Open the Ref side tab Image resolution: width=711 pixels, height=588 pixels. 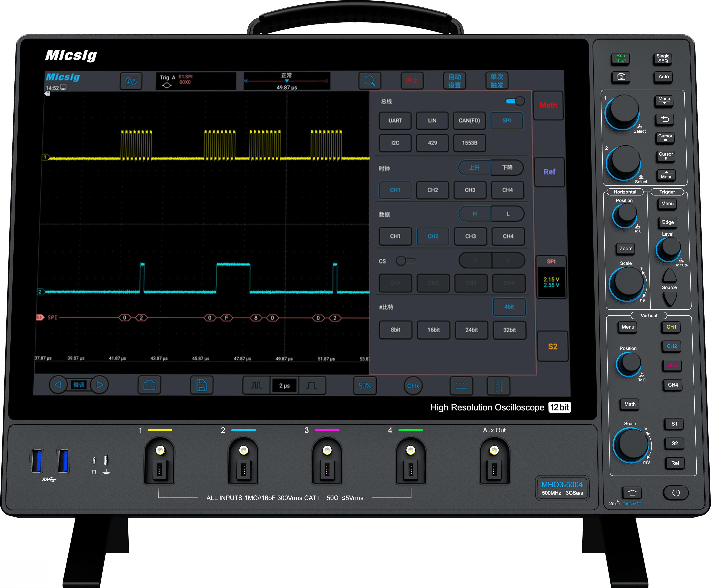pyautogui.click(x=549, y=172)
